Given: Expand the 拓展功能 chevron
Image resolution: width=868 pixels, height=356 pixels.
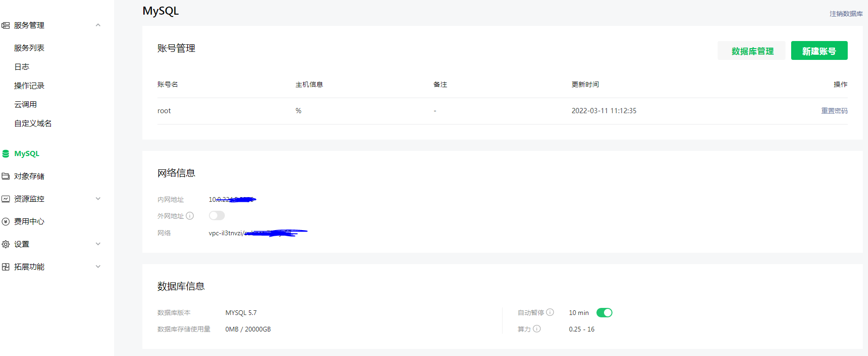Looking at the screenshot, I should pyautogui.click(x=98, y=266).
